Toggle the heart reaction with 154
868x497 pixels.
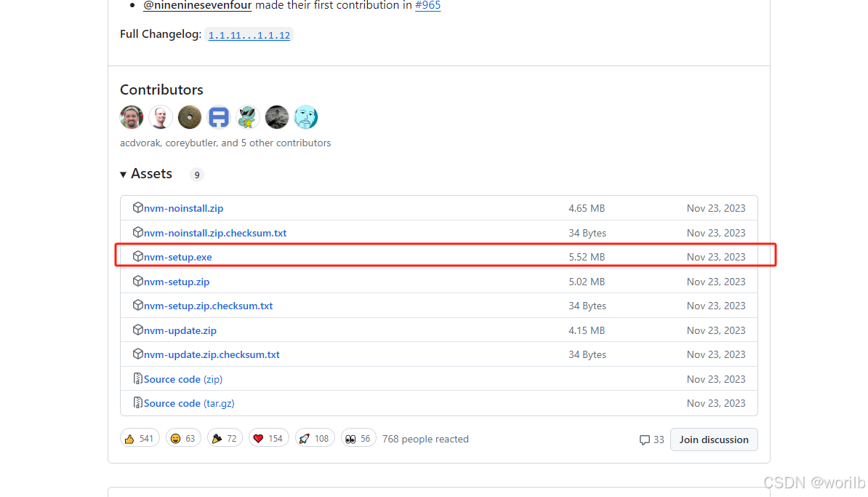tap(268, 438)
